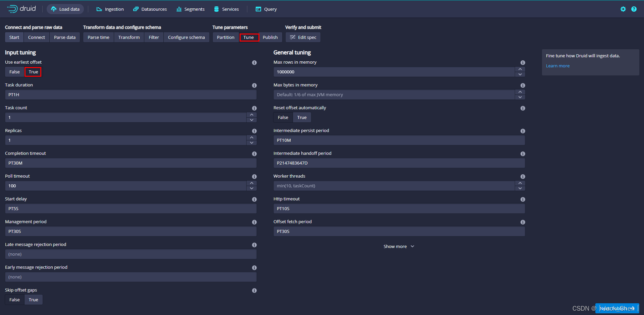Set Skip offset gaps to False
Screen dimensions: 644x315
point(14,300)
